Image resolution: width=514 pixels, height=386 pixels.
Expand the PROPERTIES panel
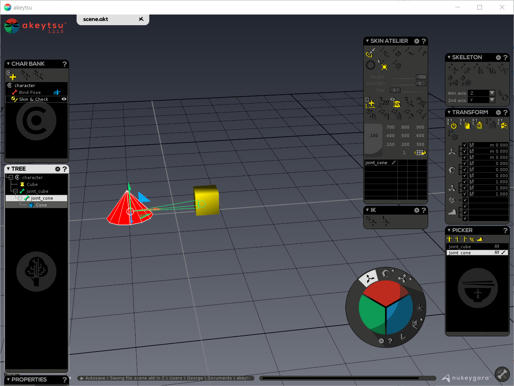(8, 379)
